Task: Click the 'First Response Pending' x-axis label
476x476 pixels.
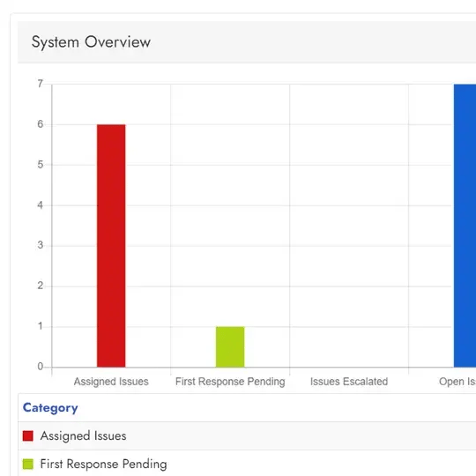Action: pyautogui.click(x=230, y=382)
